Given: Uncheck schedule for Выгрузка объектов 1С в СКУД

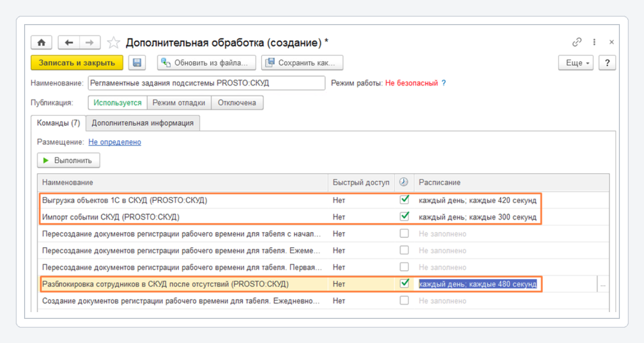Looking at the screenshot, I should pos(404,200).
